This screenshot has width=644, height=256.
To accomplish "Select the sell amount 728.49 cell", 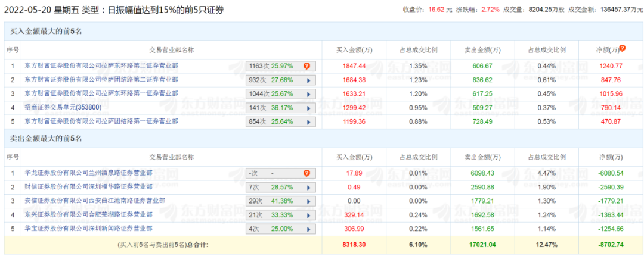I will click(482, 122).
